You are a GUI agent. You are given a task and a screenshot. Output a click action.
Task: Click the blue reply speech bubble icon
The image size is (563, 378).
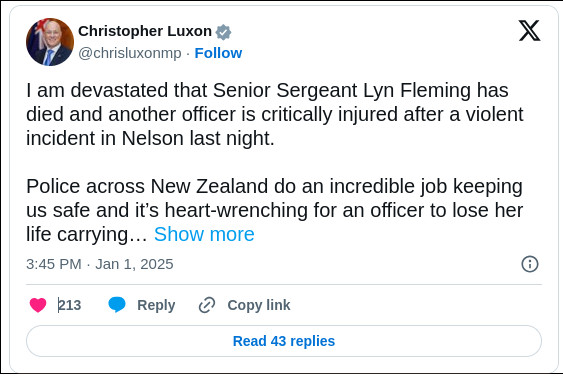(117, 305)
